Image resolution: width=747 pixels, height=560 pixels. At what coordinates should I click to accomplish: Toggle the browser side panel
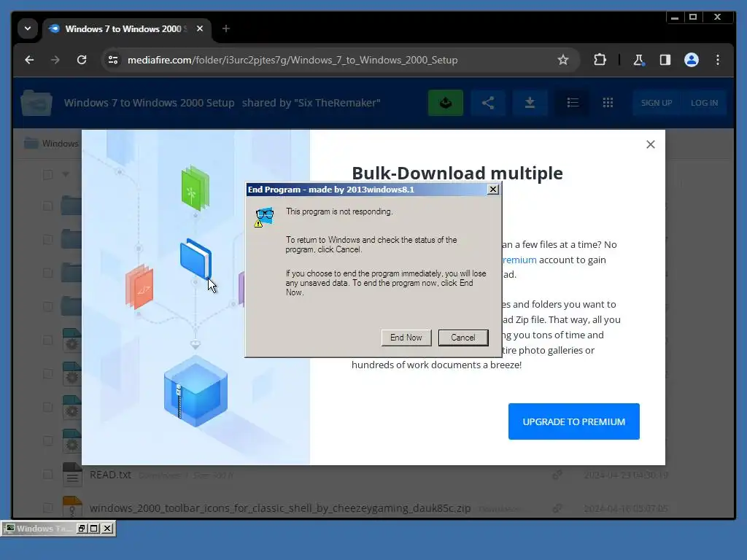tap(665, 60)
